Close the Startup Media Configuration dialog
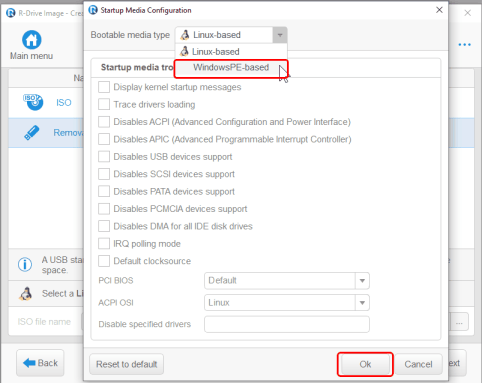 439,10
